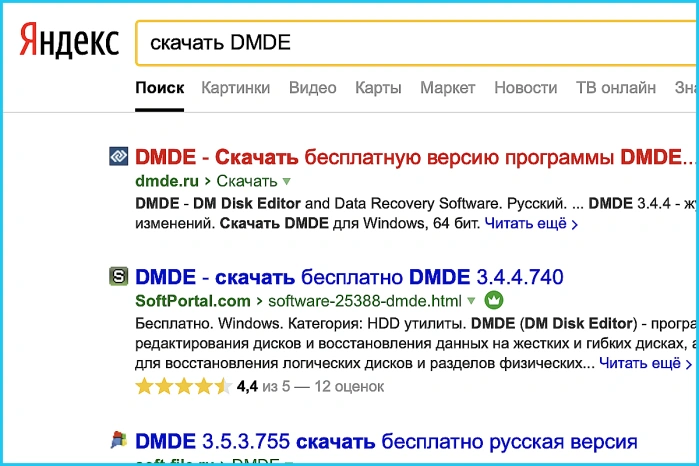
Task: Open the ТВ онлайн tab
Action: pos(616,88)
